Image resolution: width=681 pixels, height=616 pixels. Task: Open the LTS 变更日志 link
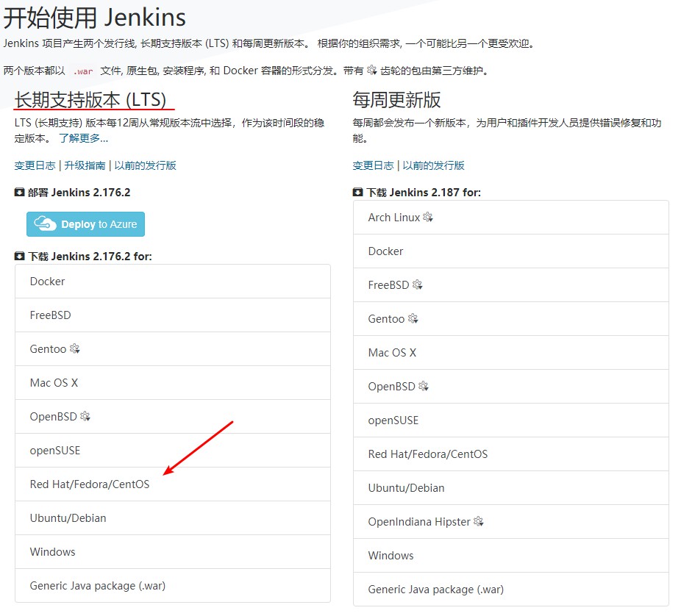pos(35,165)
